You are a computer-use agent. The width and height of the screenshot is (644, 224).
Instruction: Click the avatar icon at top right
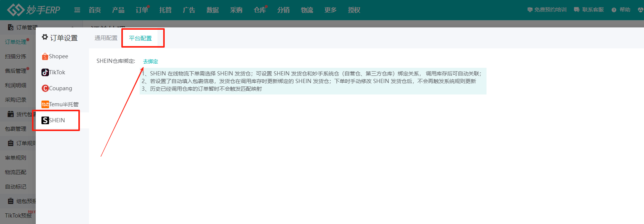point(641,10)
